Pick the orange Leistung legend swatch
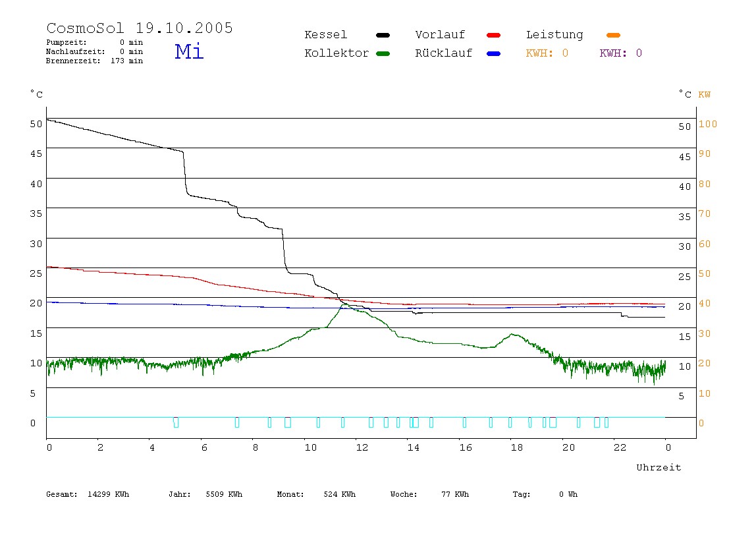756x535 pixels. pyautogui.click(x=613, y=35)
